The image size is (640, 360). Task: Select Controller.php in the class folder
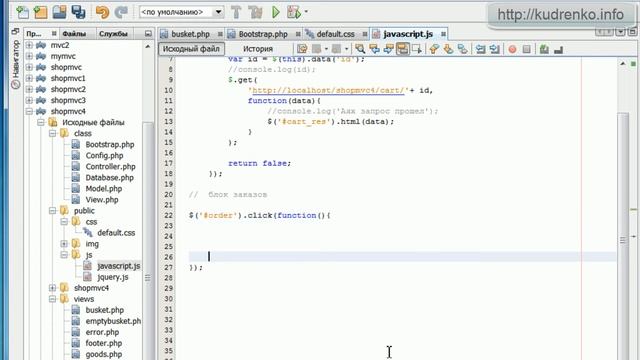pos(110,167)
